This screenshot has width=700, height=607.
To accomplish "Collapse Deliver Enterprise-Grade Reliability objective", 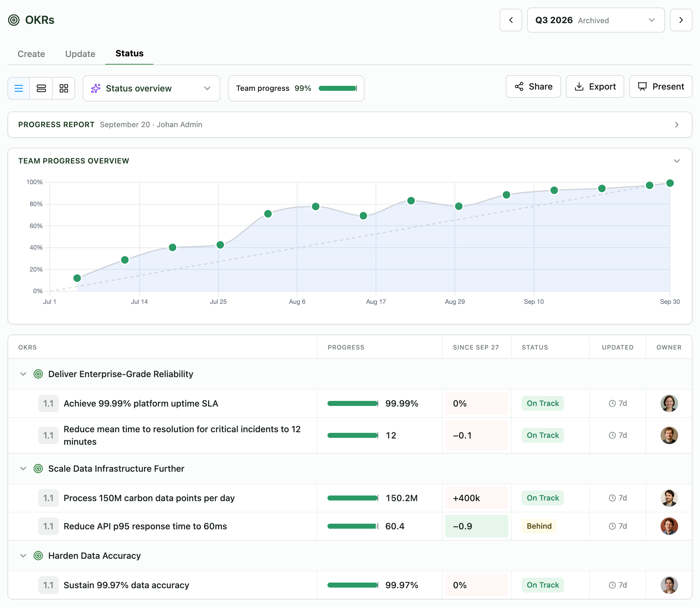I will [x=23, y=374].
